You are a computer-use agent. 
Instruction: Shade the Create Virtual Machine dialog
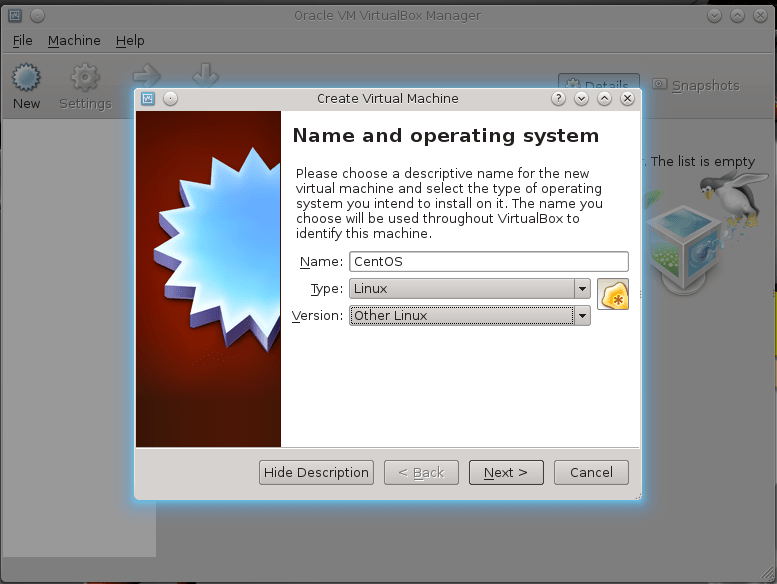[581, 99]
